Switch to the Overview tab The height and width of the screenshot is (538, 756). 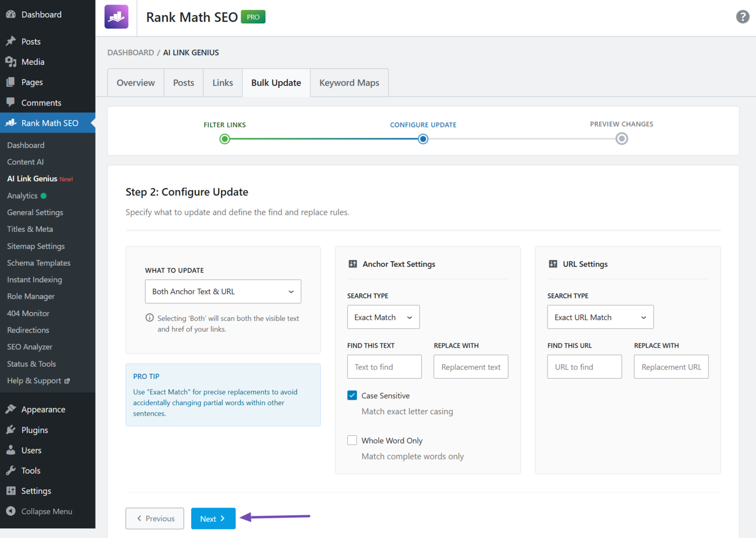(136, 83)
